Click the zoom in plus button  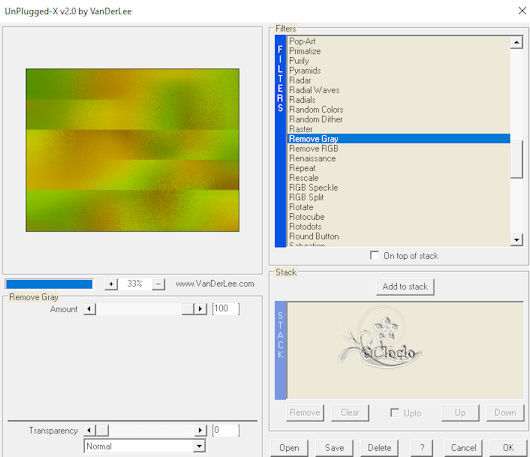point(111,284)
